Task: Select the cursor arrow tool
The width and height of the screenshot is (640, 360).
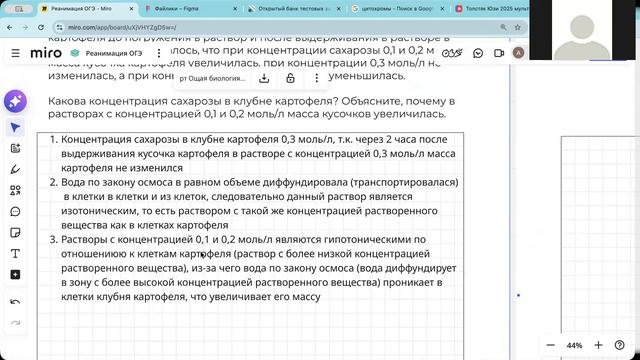Action: click(15, 128)
